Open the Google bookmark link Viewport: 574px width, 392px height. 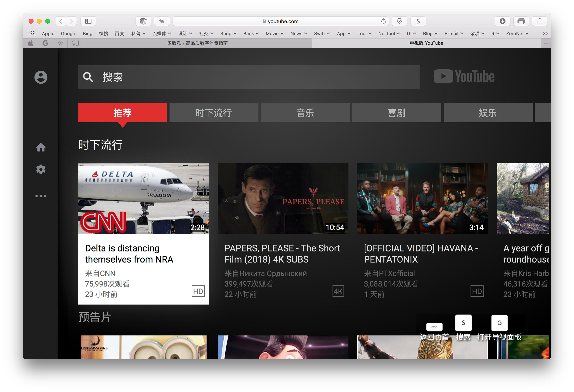(x=68, y=33)
